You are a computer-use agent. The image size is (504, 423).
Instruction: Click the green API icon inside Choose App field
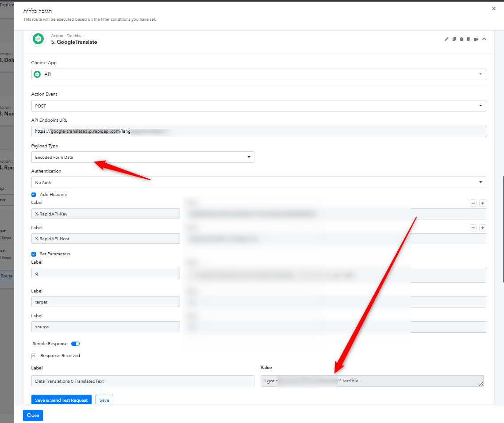click(37, 74)
